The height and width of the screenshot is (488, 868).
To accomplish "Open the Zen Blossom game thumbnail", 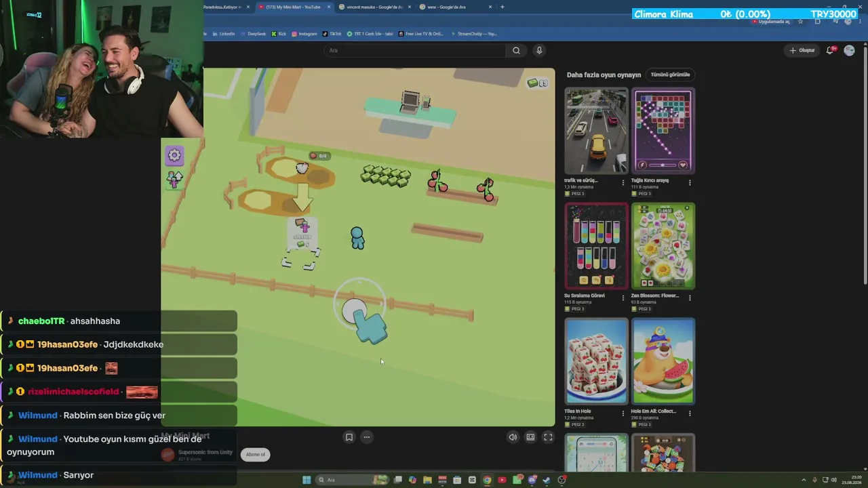I will coord(663,245).
